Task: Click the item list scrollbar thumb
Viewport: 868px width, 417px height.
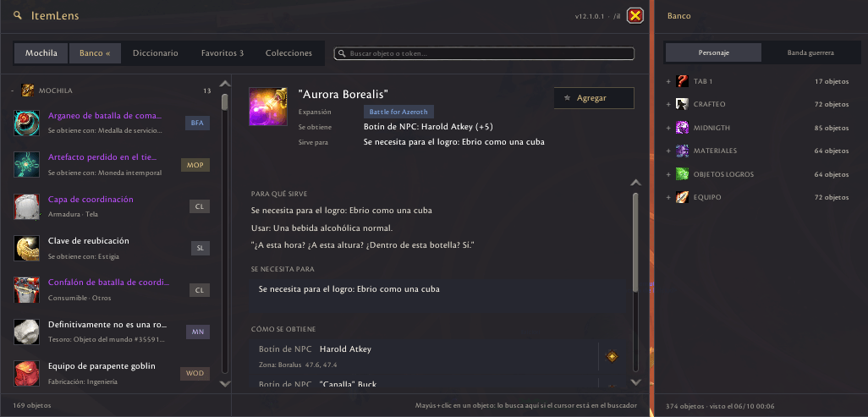Action: pyautogui.click(x=225, y=102)
